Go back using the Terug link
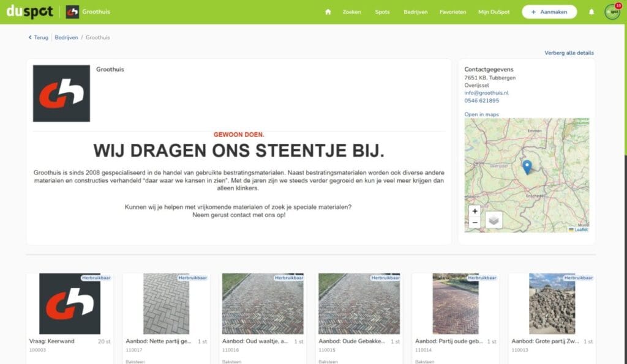The height and width of the screenshot is (364, 627). [x=39, y=37]
